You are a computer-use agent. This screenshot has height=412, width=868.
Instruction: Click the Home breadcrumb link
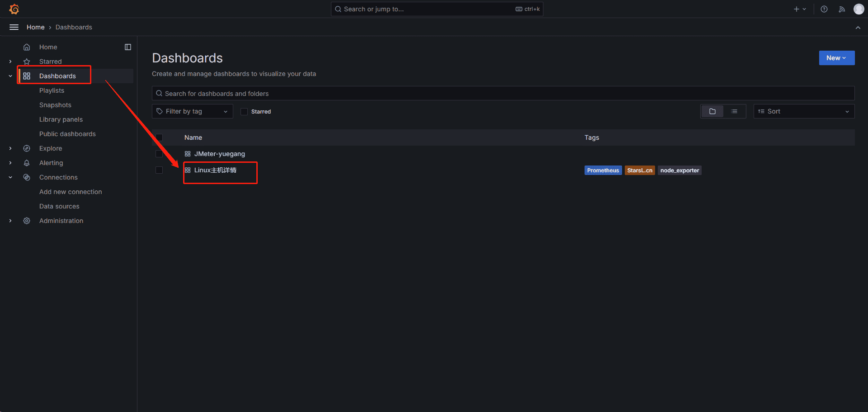pos(35,27)
